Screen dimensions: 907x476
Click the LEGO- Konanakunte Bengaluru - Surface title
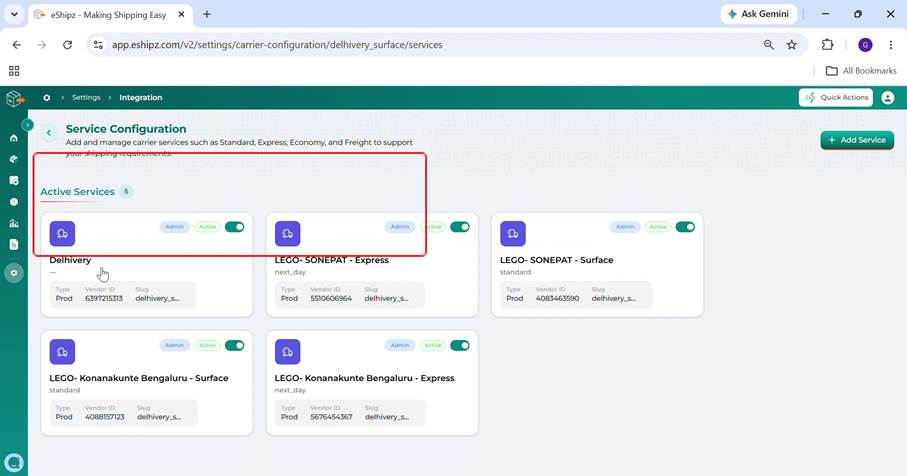[139, 378]
